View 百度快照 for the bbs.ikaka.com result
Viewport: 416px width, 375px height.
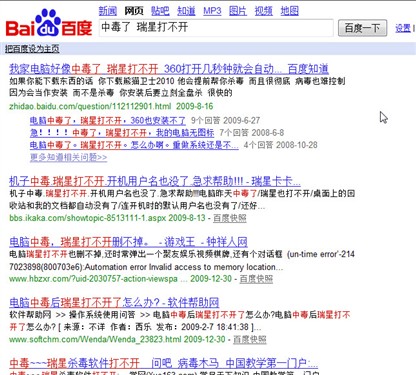(x=230, y=218)
